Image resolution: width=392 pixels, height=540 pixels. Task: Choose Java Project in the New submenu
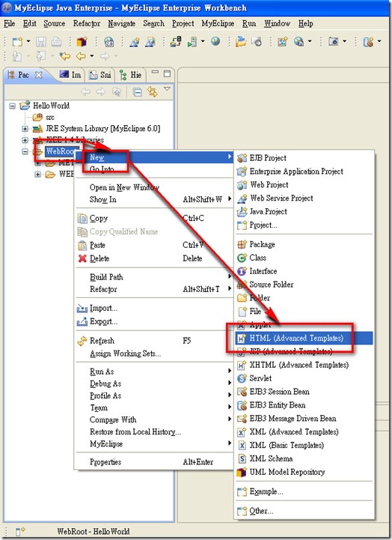coord(304,211)
